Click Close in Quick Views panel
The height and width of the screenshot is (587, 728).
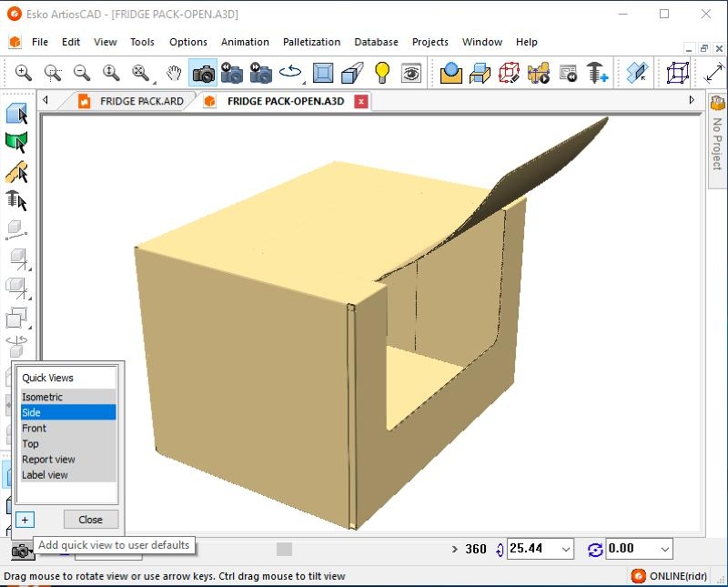(90, 520)
